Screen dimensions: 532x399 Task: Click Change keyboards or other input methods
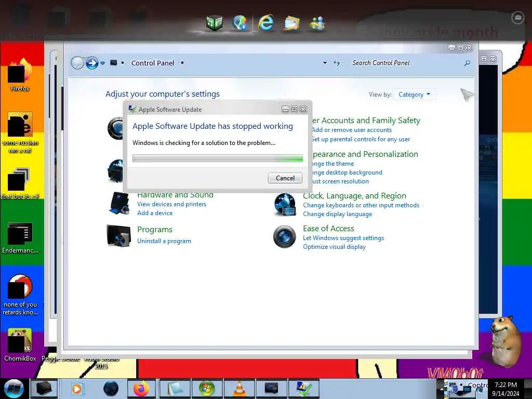pos(361,205)
